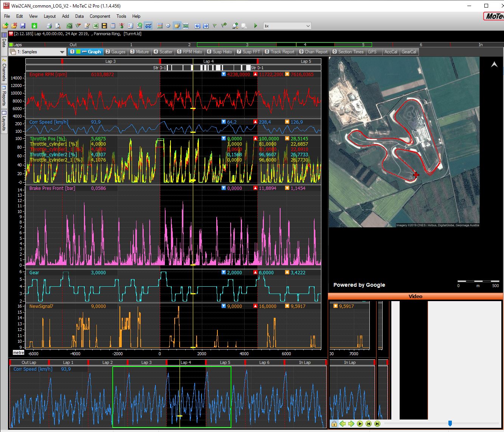This screenshot has width=504, height=432.
Task: Switch to the Gauges tab
Action: pos(115,52)
